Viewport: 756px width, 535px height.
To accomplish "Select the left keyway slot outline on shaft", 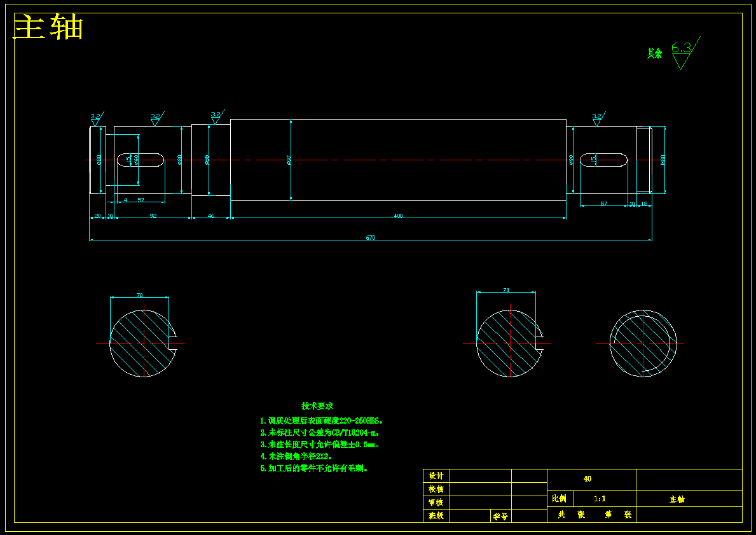I will (141, 160).
